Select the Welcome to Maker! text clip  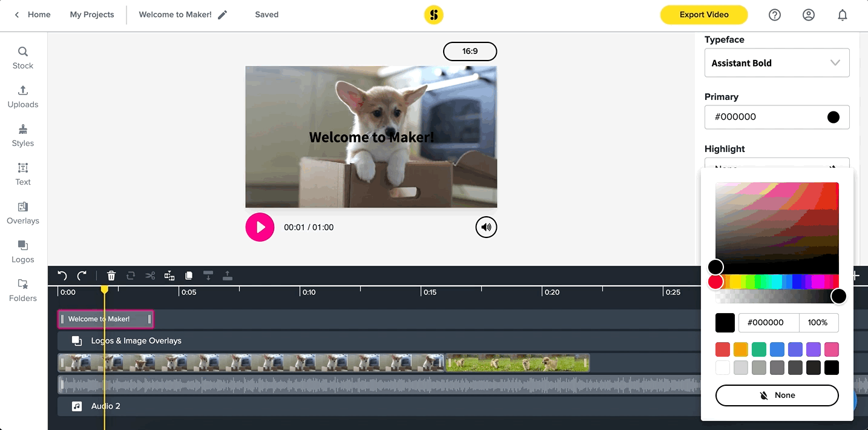tap(105, 319)
